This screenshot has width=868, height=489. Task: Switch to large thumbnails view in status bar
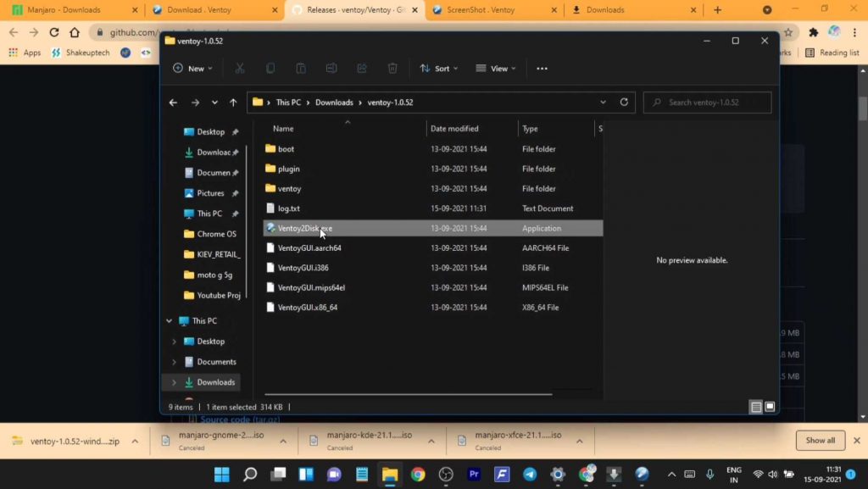(x=770, y=407)
